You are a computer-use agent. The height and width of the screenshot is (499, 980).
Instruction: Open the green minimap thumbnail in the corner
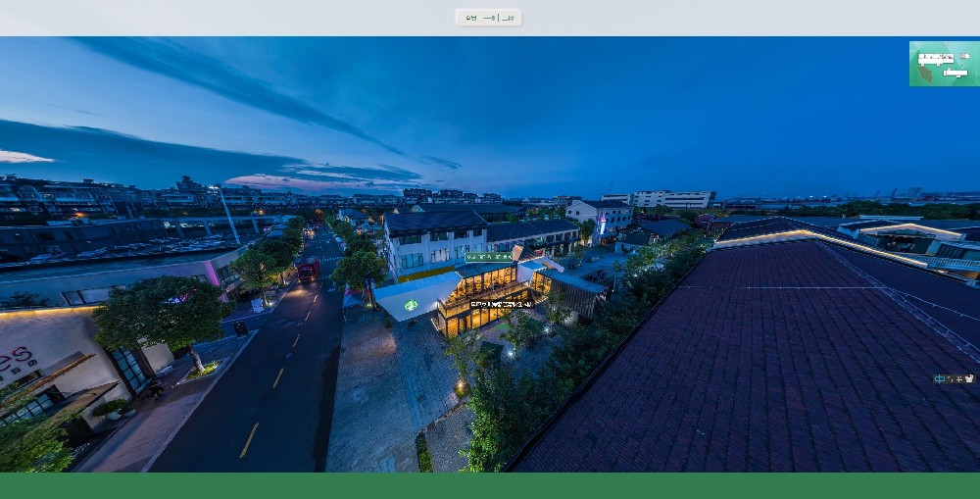[x=943, y=64]
